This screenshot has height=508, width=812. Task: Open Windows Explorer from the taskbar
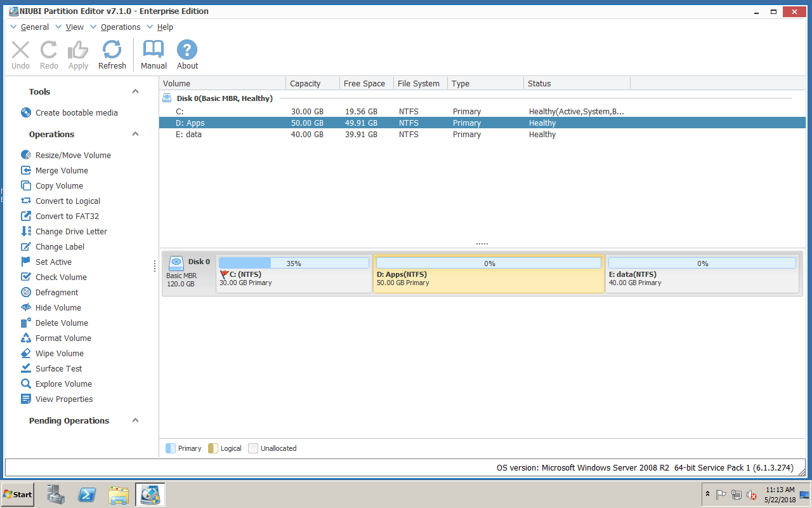[119, 494]
